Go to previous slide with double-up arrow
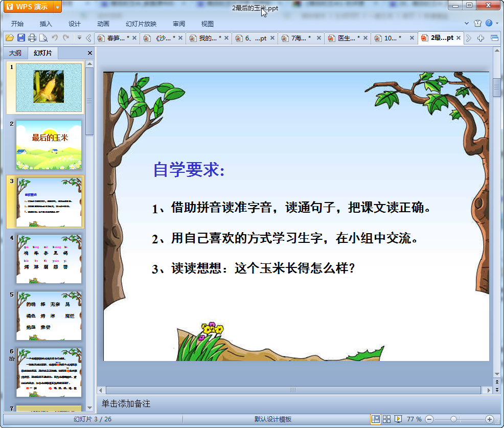The width and height of the screenshot is (504, 428). [x=497, y=382]
